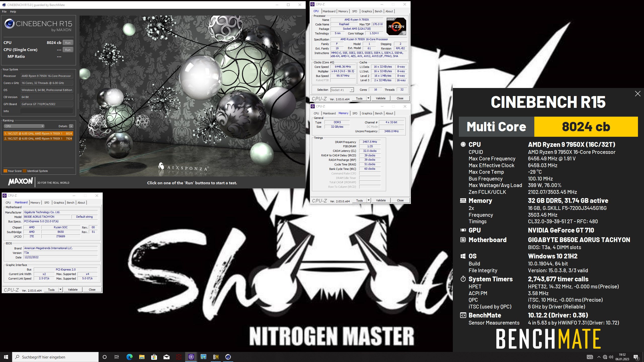Open Memory tab in CPU-Z Mainboard window
The width and height of the screenshot is (644, 362).
pos(35,203)
